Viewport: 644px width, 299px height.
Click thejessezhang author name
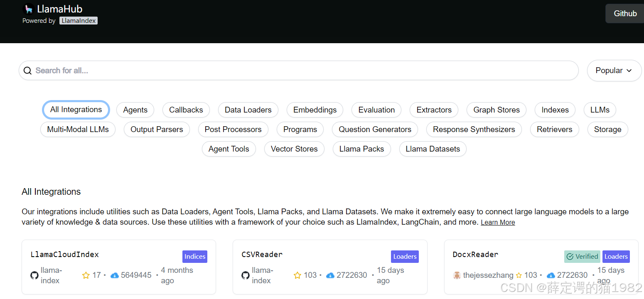click(x=488, y=275)
